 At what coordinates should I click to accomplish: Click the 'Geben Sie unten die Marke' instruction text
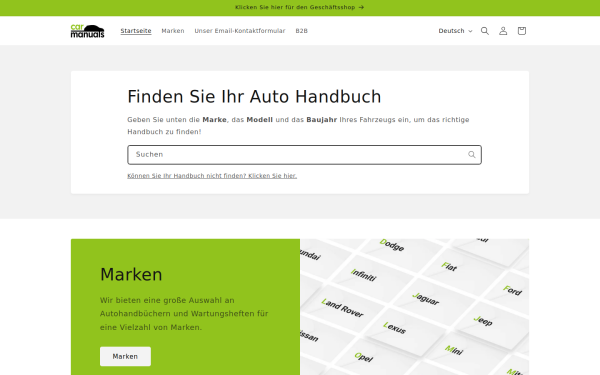(298, 126)
